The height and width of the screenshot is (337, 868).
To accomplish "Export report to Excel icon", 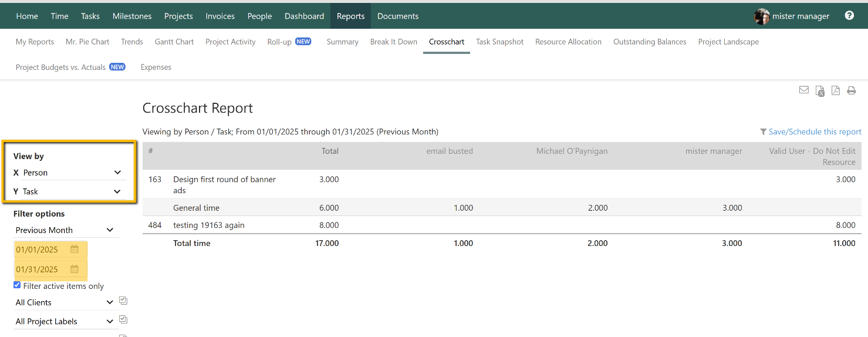I will point(820,91).
